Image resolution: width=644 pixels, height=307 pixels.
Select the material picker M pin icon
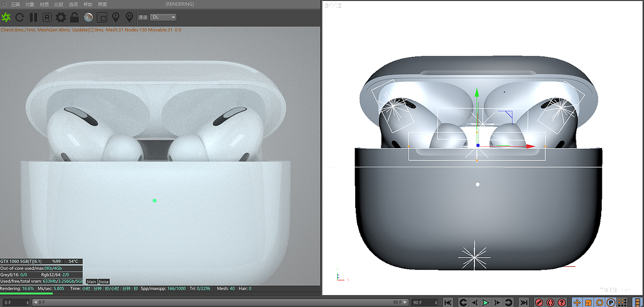(x=129, y=18)
